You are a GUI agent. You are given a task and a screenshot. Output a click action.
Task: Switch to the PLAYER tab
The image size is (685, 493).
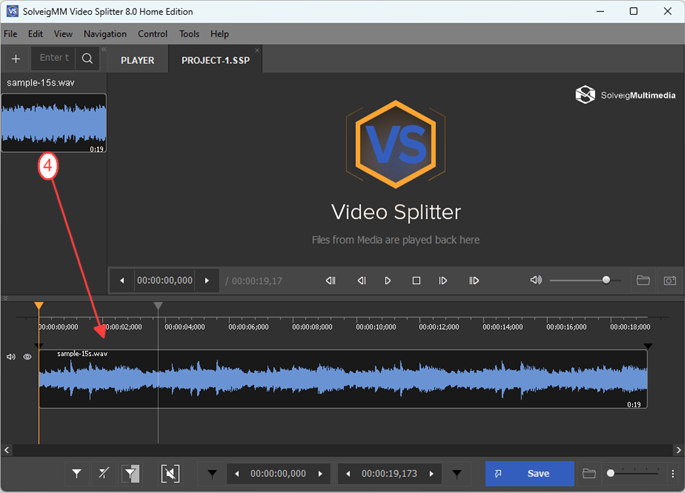click(137, 60)
